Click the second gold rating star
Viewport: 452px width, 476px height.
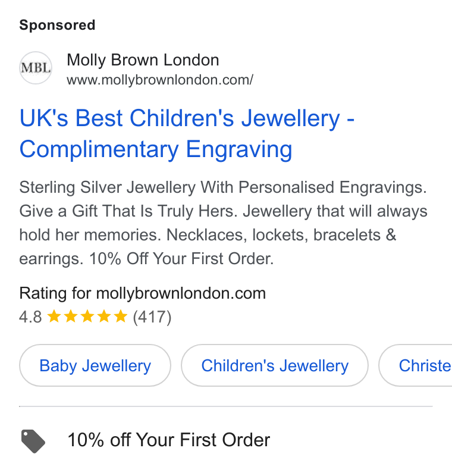click(x=71, y=316)
